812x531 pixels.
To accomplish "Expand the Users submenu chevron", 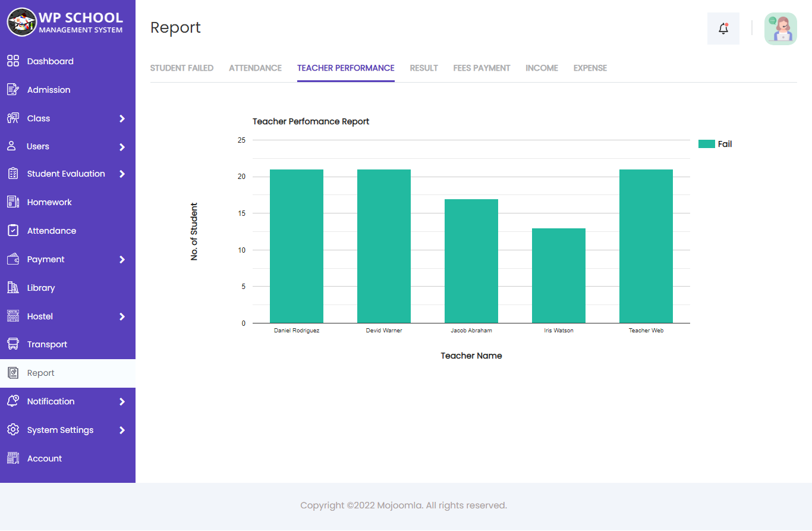I will [122, 147].
